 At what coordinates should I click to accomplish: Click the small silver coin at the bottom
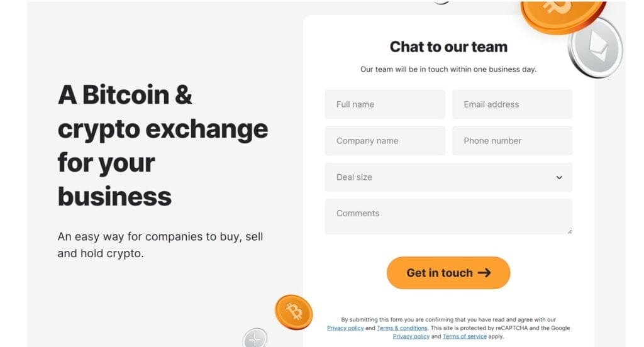click(x=255, y=338)
